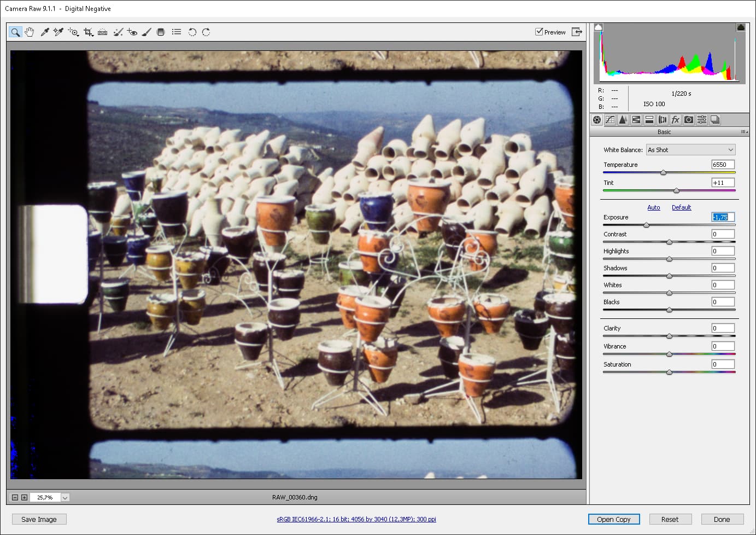This screenshot has width=756, height=535.
Task: Click the Clarity value field
Action: (x=723, y=328)
